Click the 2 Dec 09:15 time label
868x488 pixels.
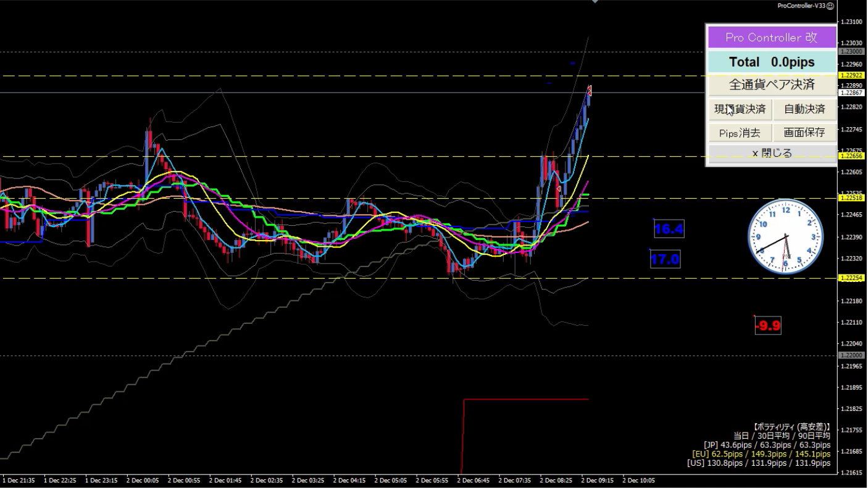pos(598,480)
